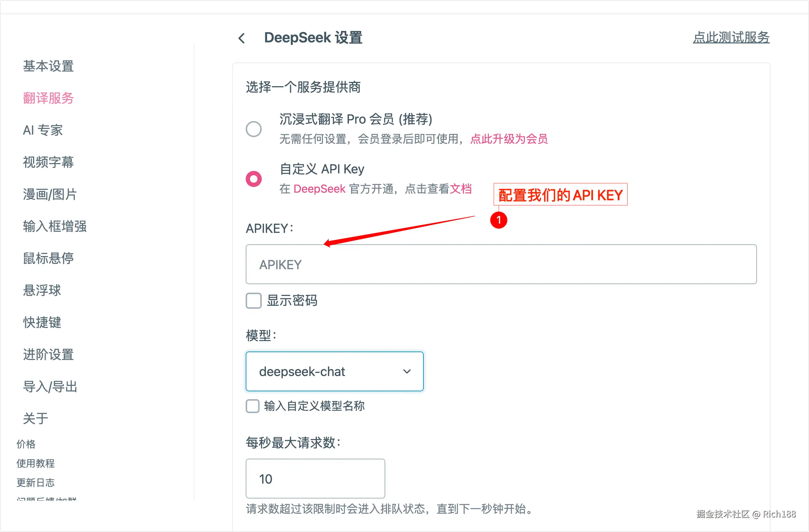Check 输入自定义模型名称 option

pyautogui.click(x=252, y=406)
